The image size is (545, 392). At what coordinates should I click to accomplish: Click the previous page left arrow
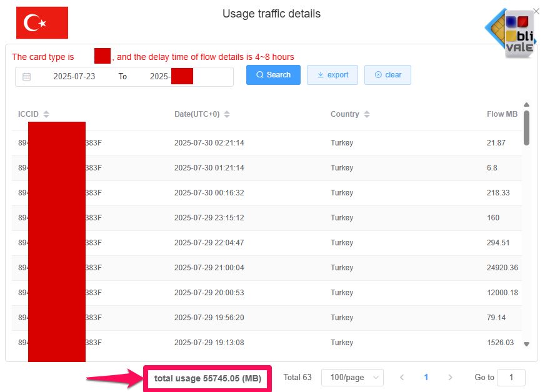click(x=402, y=378)
